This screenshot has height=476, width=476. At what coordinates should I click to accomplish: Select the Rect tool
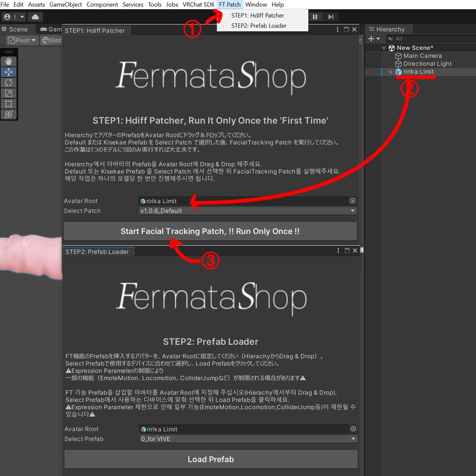[8, 104]
